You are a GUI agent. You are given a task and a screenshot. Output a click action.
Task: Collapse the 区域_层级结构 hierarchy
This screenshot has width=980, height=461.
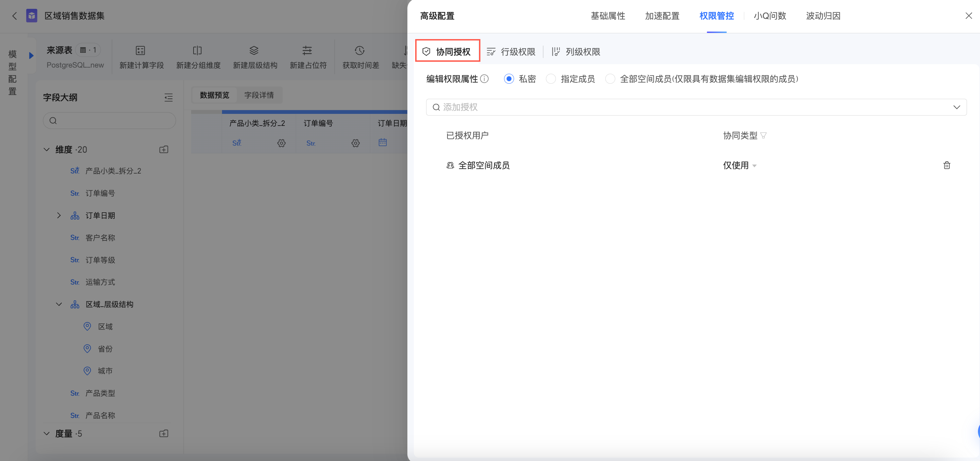point(59,304)
